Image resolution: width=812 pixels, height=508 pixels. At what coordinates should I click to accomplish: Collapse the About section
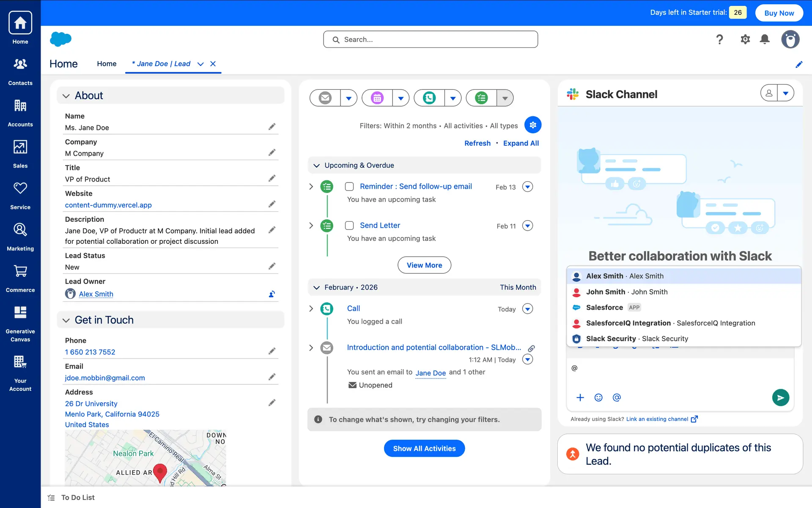coord(66,96)
